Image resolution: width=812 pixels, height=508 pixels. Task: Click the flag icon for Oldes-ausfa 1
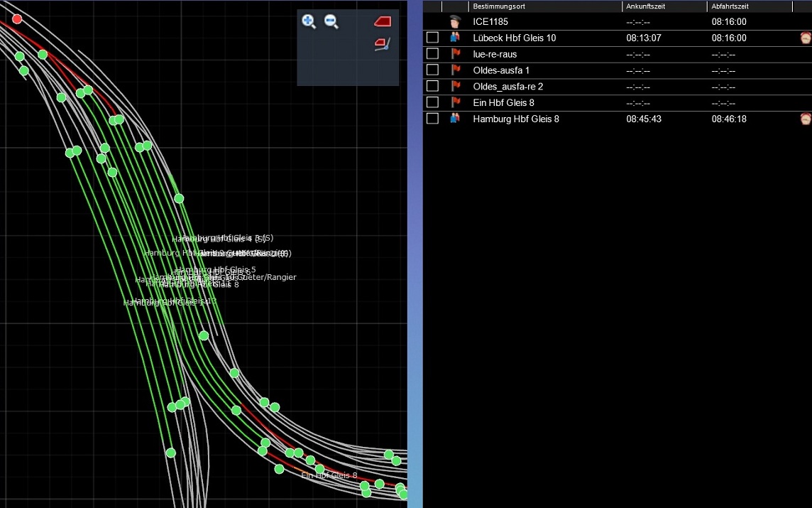[455, 70]
